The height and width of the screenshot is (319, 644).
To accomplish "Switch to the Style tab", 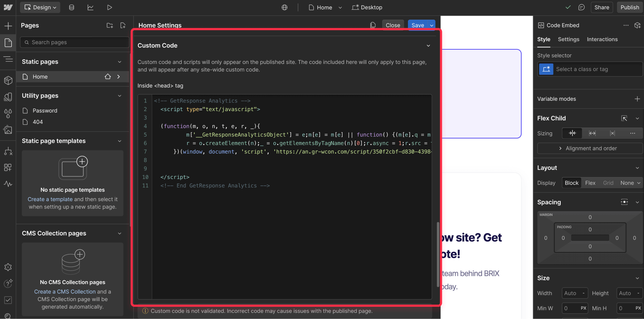I will [543, 39].
